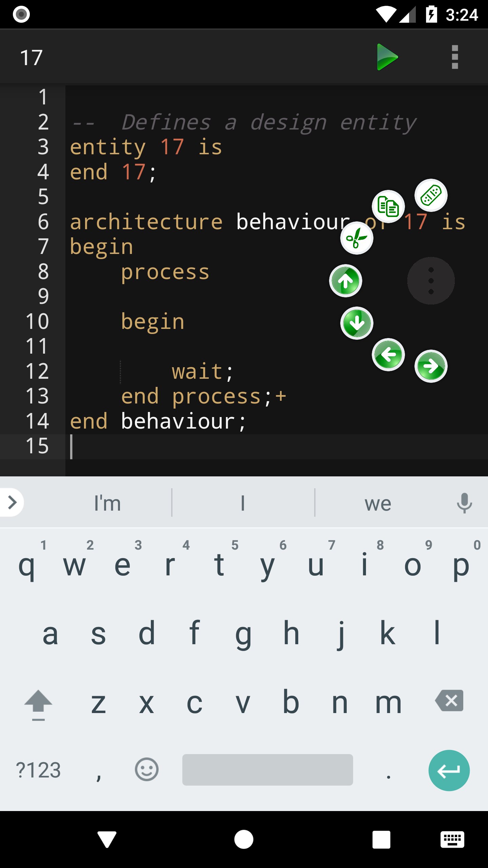Viewport: 488px width, 868px height.
Task: Move the cursor up with the green up arrow
Action: point(345,281)
